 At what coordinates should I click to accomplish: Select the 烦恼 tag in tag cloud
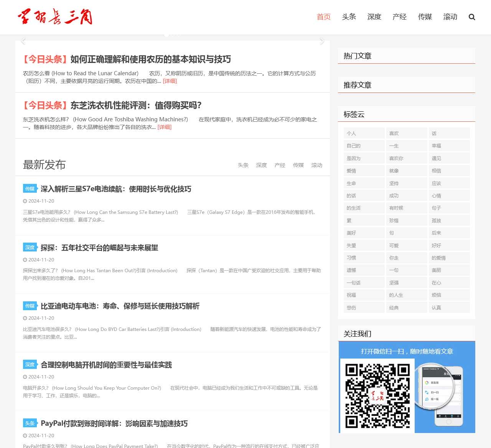pyautogui.click(x=449, y=295)
